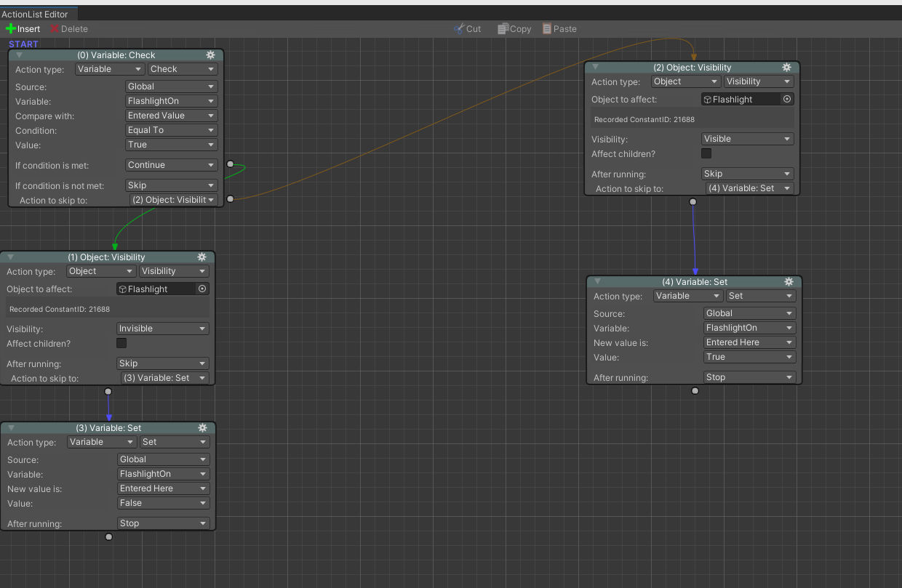Open Value True dropdown in node (4)
This screenshot has height=588, width=902.
(750, 357)
